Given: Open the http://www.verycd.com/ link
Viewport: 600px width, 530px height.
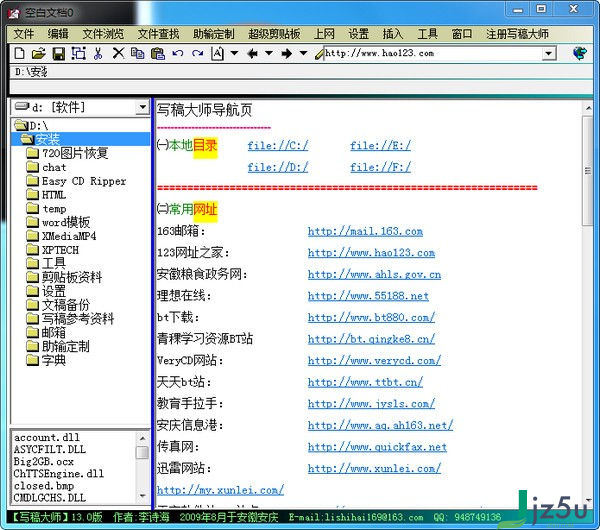Looking at the screenshot, I should (x=374, y=360).
